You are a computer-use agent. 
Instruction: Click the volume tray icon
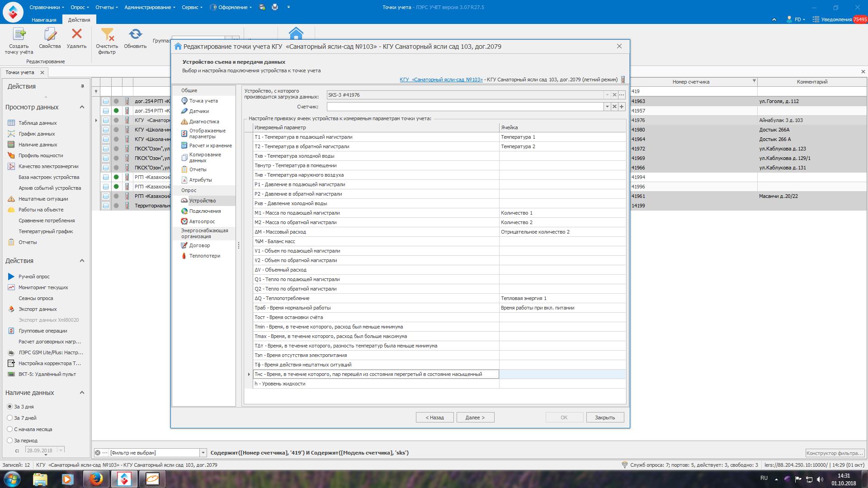click(x=820, y=479)
